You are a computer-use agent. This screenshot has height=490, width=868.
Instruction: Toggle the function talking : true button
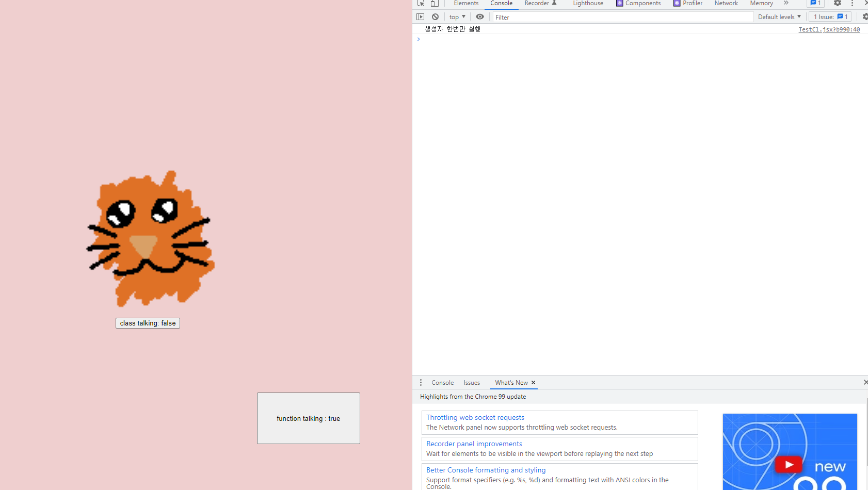coord(309,418)
